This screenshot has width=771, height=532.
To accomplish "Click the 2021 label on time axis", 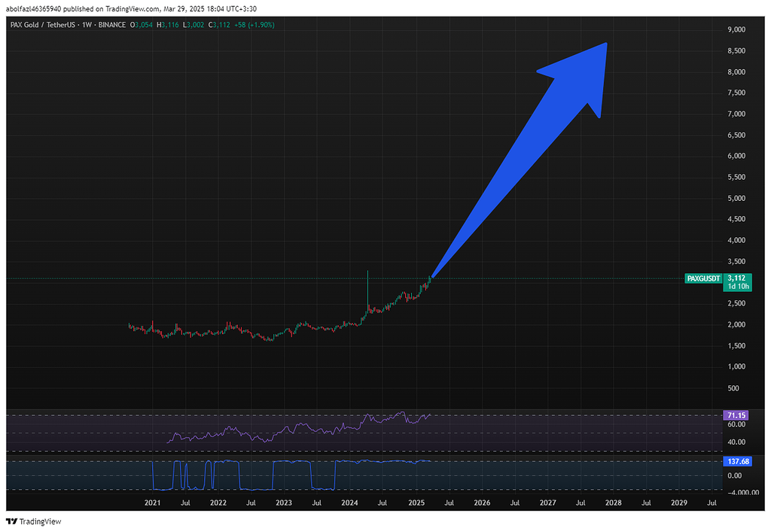I will (x=152, y=503).
